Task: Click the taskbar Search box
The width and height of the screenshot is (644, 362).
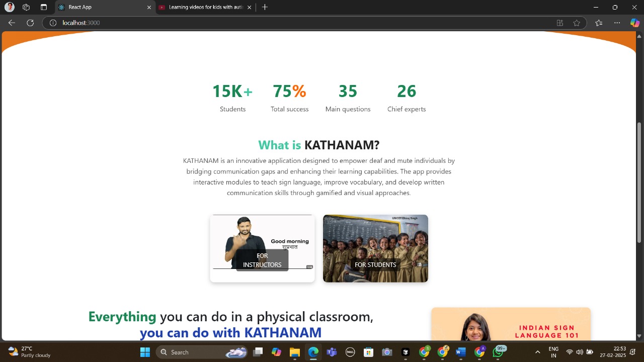Action: click(x=202, y=352)
